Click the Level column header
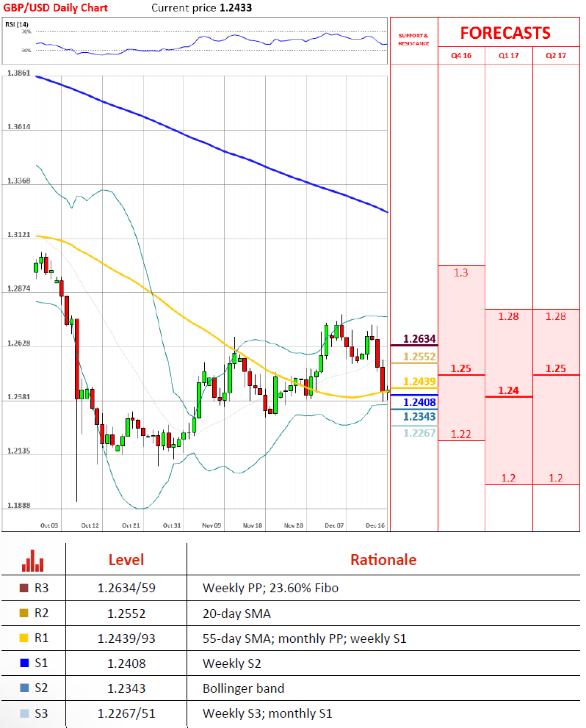The image size is (586, 728). pyautogui.click(x=126, y=560)
